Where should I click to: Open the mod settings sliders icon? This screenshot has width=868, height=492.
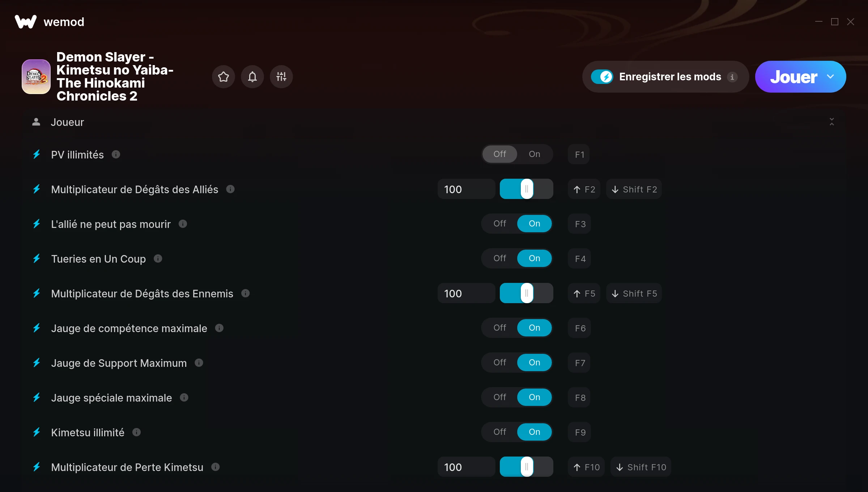pyautogui.click(x=281, y=77)
